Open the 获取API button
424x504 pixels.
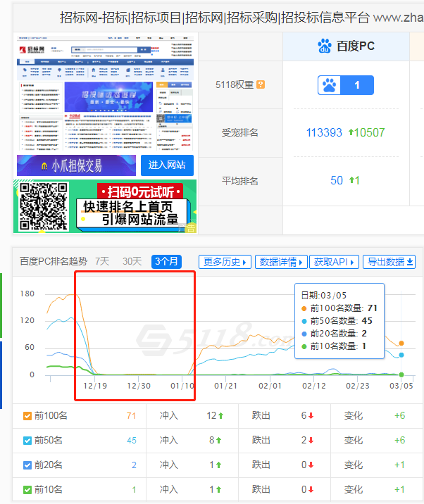click(334, 262)
